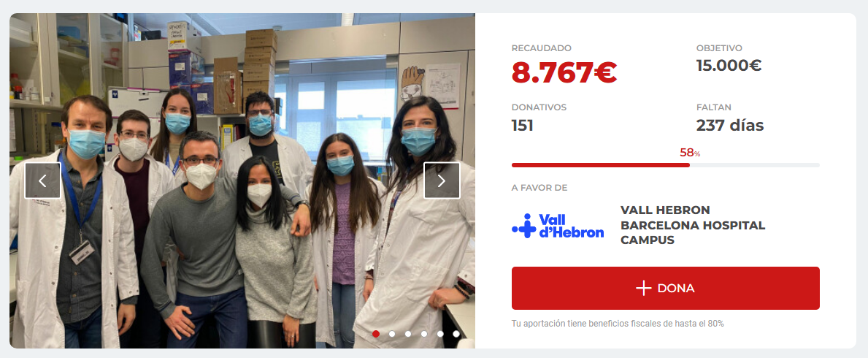
Task: Click the 15.000€ objective value
Action: pos(729,66)
